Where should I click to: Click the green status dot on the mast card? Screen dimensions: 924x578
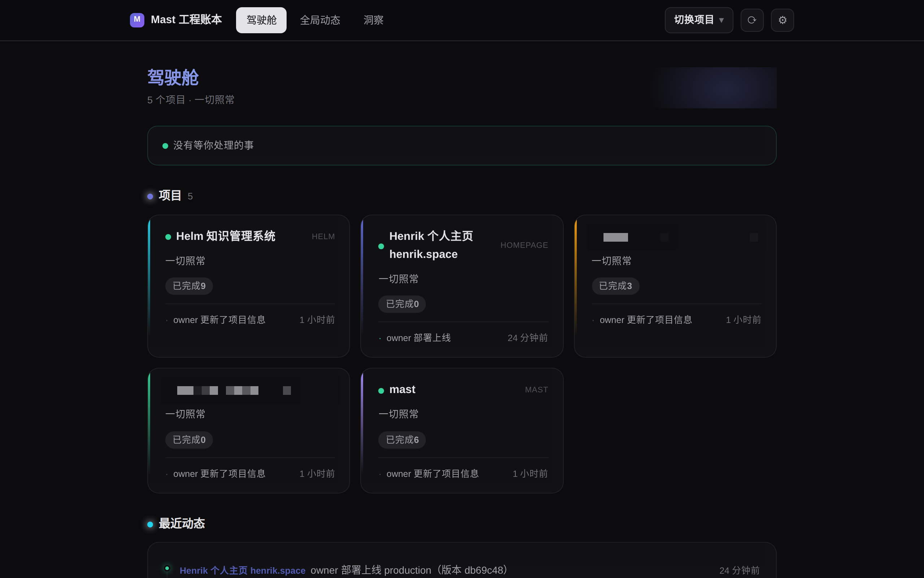pyautogui.click(x=381, y=391)
